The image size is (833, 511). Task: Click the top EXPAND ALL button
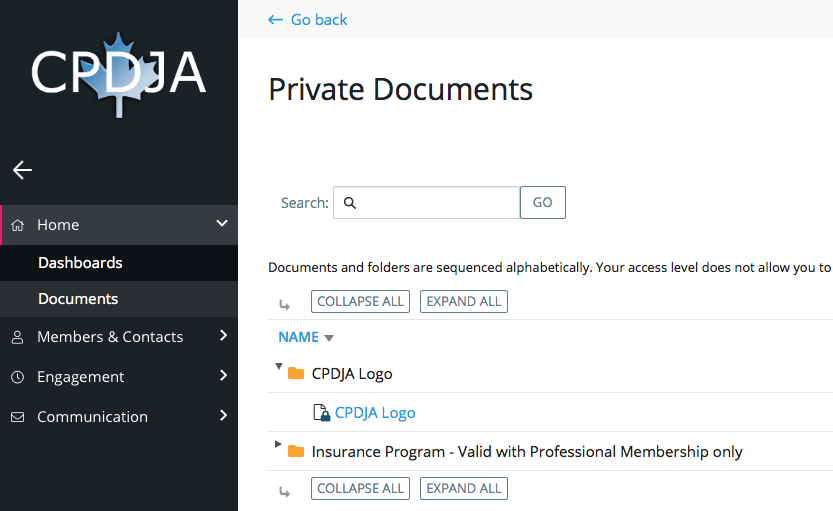464,301
